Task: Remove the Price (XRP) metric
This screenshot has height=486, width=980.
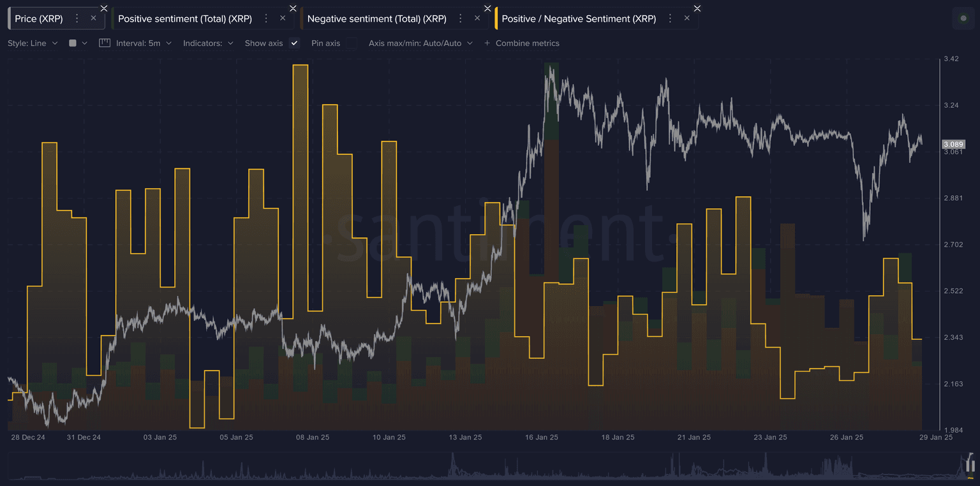Action: point(93,18)
